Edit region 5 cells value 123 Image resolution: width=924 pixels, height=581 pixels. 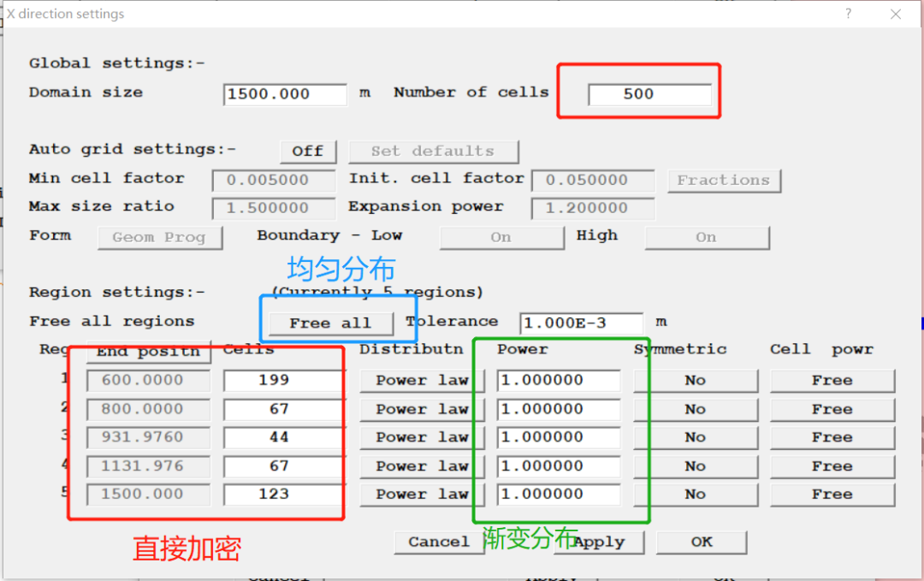pyautogui.click(x=284, y=495)
